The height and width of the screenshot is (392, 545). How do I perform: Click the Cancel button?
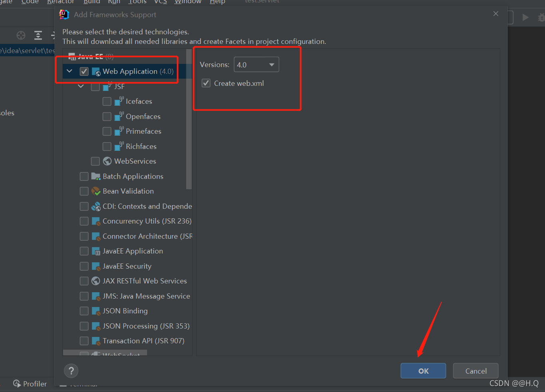coord(476,371)
